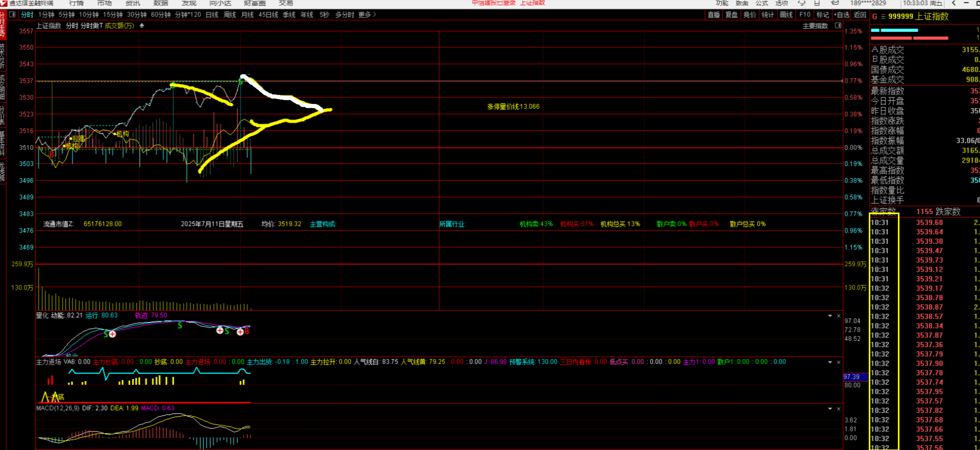The width and height of the screenshot is (980, 450).
Task: Close the 量化 indicator panel
Action: [839, 316]
